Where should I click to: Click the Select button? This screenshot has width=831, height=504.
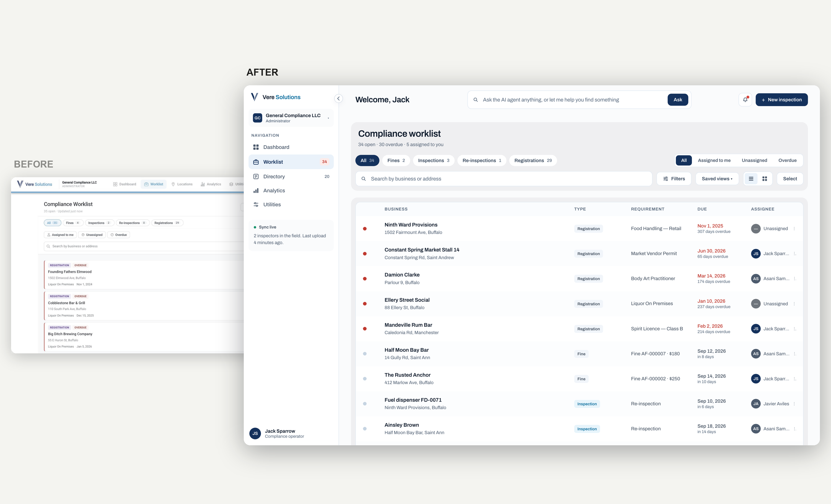790,179
